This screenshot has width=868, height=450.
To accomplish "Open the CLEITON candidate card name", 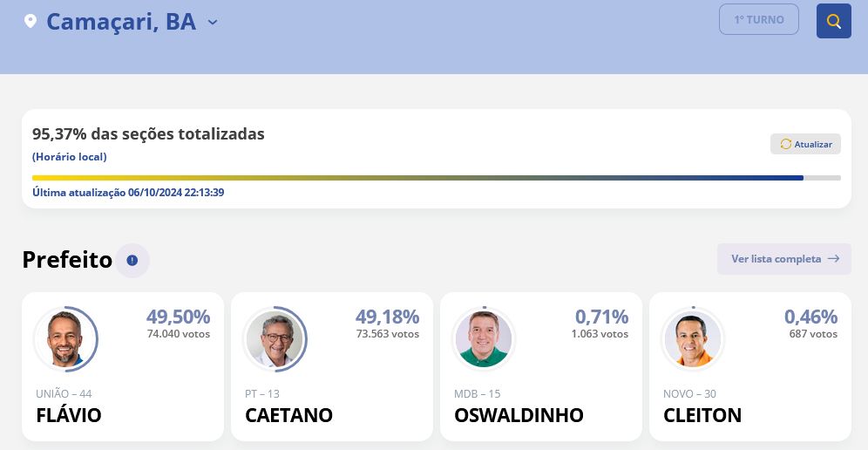I will click(x=702, y=415).
